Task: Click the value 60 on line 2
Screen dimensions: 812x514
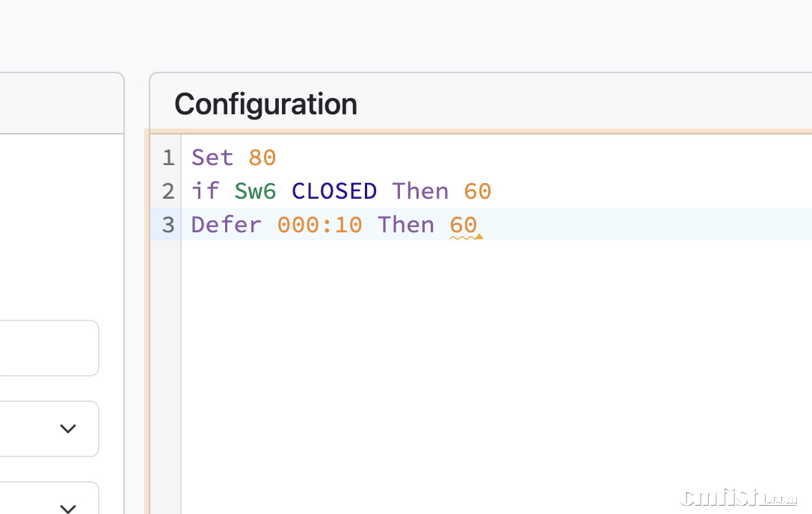Action: [x=478, y=191]
